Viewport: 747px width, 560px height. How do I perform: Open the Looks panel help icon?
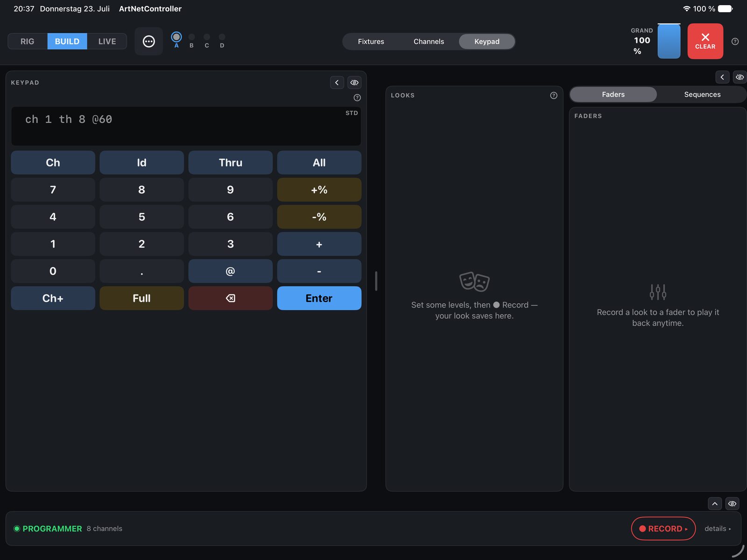pos(554,95)
